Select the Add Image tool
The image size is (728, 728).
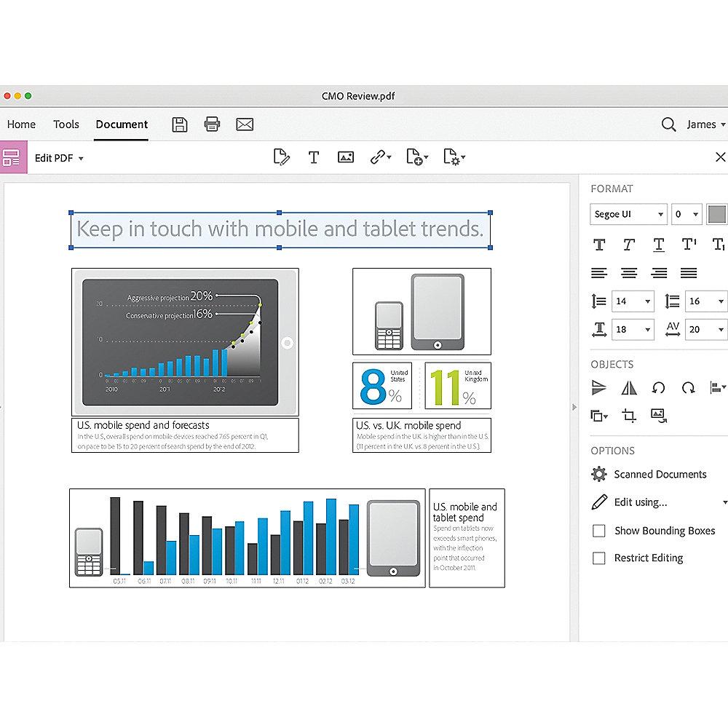(x=346, y=157)
